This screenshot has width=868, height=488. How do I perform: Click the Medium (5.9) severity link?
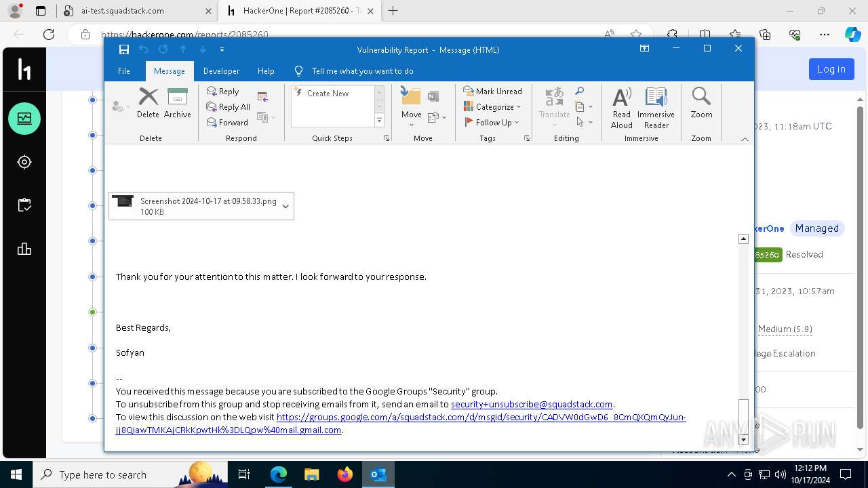pos(785,329)
